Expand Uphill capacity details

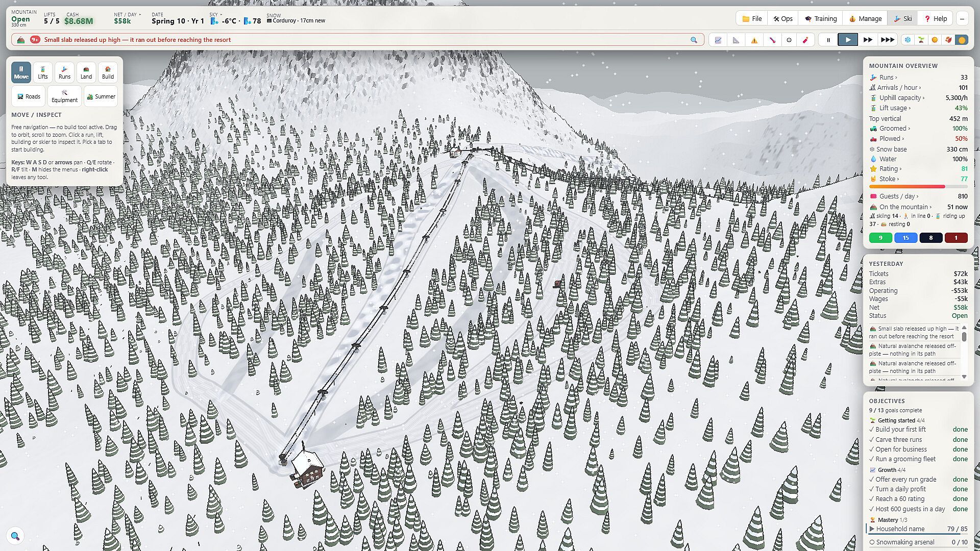click(918, 98)
